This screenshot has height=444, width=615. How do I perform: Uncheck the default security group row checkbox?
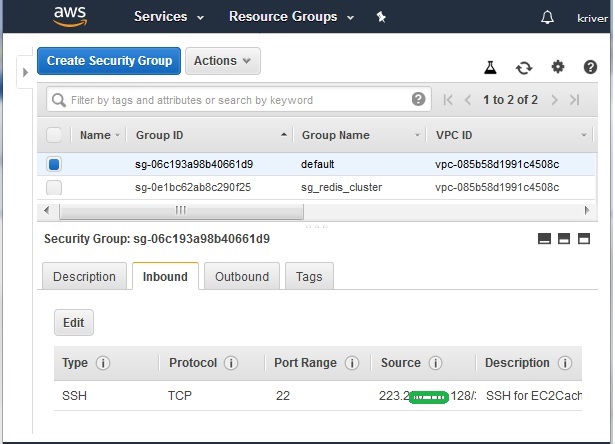54,164
